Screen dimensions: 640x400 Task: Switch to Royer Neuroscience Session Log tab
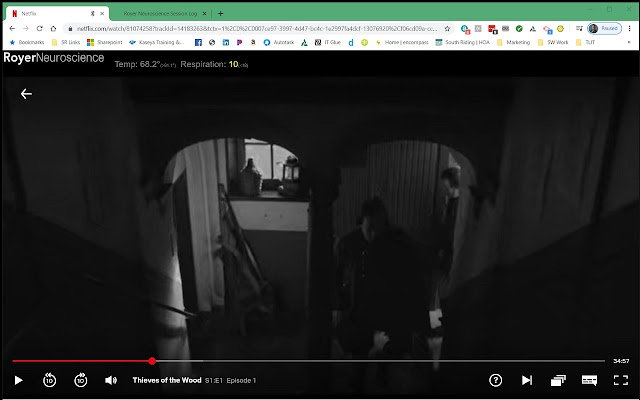click(x=160, y=13)
